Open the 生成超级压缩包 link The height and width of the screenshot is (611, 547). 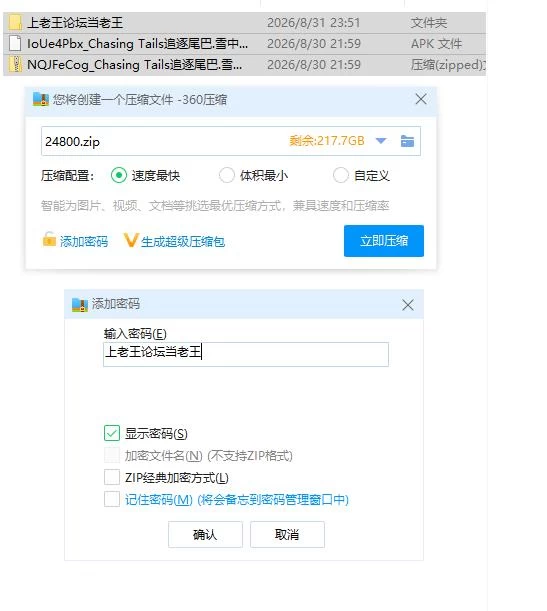point(183,242)
